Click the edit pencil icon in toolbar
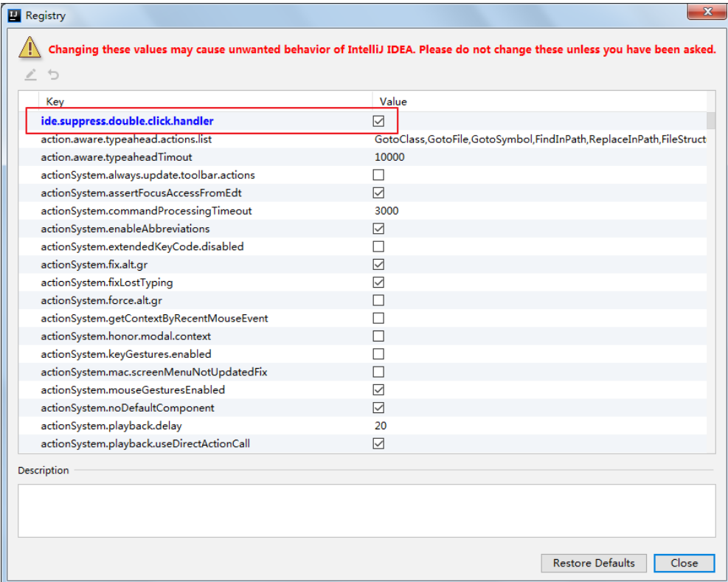This screenshot has height=582, width=728. point(31,75)
